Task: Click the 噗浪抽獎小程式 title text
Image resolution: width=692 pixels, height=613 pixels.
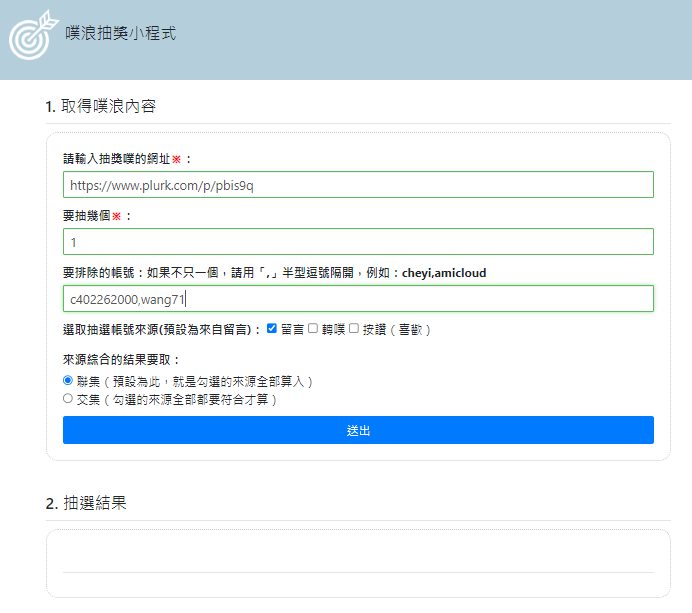Action: point(120,33)
